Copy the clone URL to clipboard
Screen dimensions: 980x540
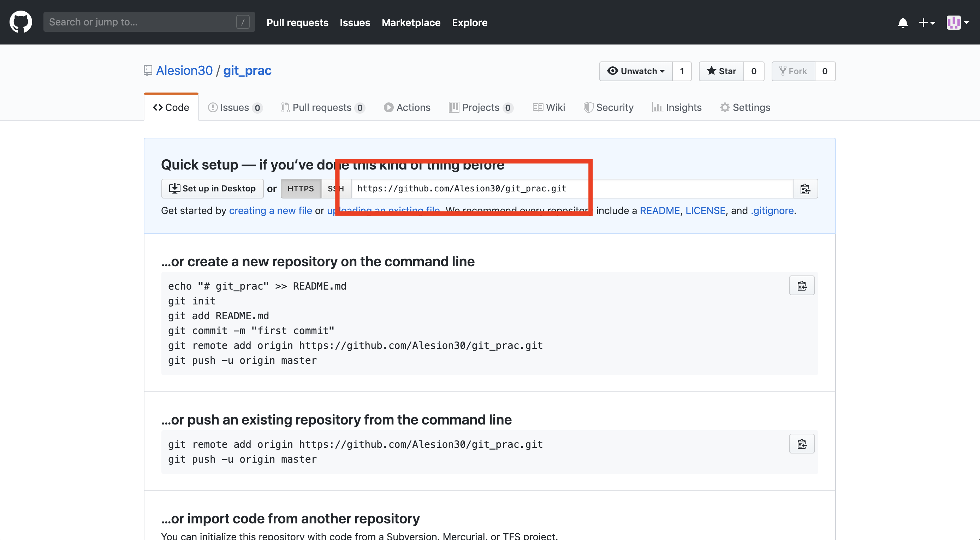point(806,188)
